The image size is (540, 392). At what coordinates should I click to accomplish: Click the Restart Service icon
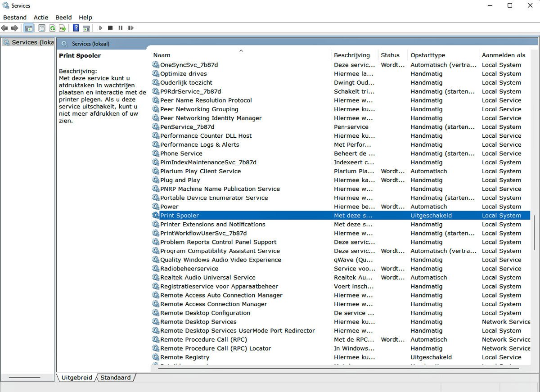[x=130, y=28]
